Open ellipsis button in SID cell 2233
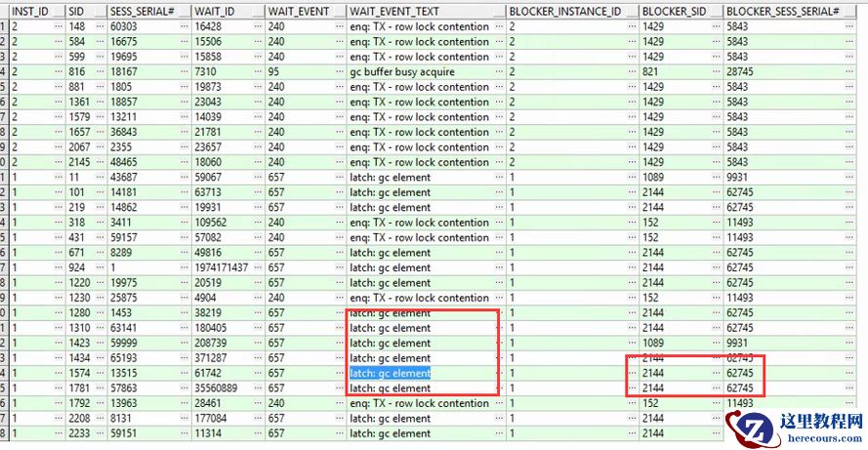Screen dimensions: 868x450 [x=101, y=433]
